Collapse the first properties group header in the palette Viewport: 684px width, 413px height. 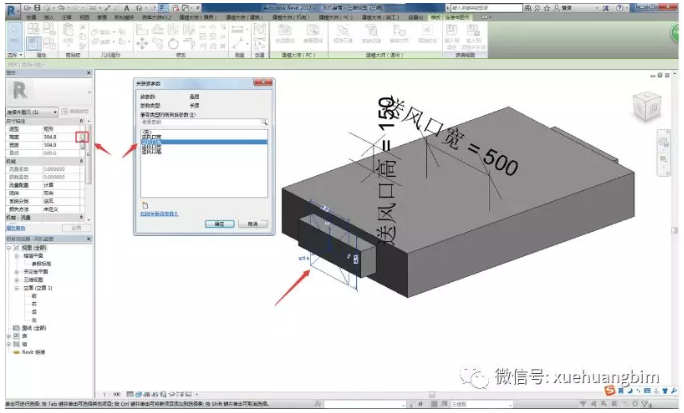tap(81, 121)
